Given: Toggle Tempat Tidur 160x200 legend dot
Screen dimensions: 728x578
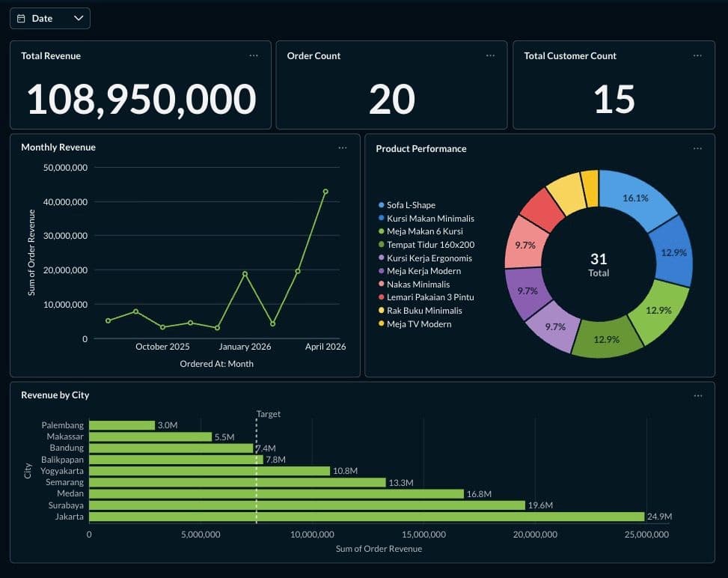Looking at the screenshot, I should [x=381, y=244].
